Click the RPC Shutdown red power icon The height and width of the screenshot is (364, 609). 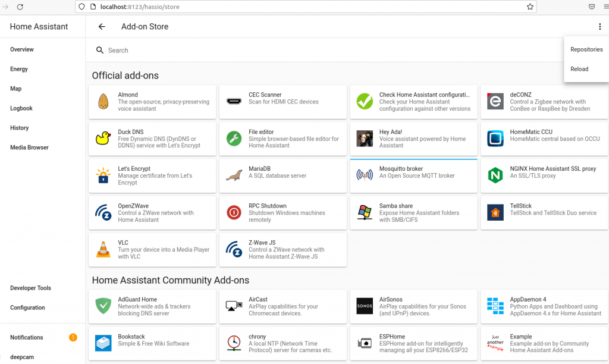click(234, 212)
